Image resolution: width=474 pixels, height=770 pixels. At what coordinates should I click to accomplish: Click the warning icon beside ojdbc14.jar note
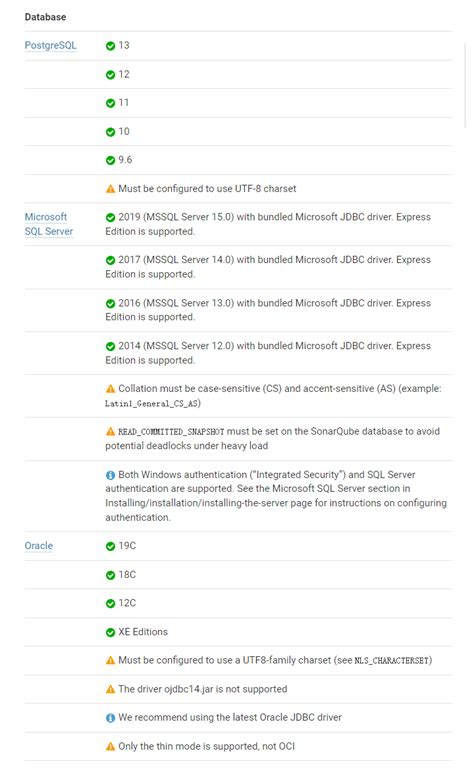tap(111, 689)
